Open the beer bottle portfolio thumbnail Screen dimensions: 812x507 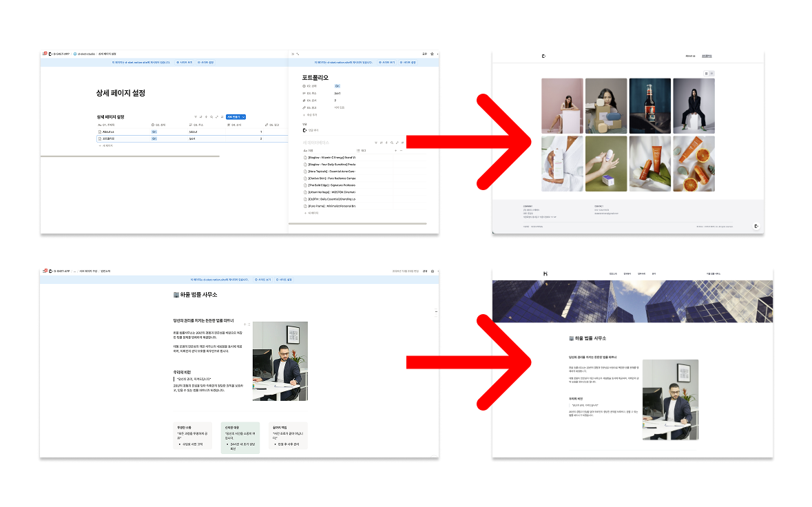tap(649, 105)
